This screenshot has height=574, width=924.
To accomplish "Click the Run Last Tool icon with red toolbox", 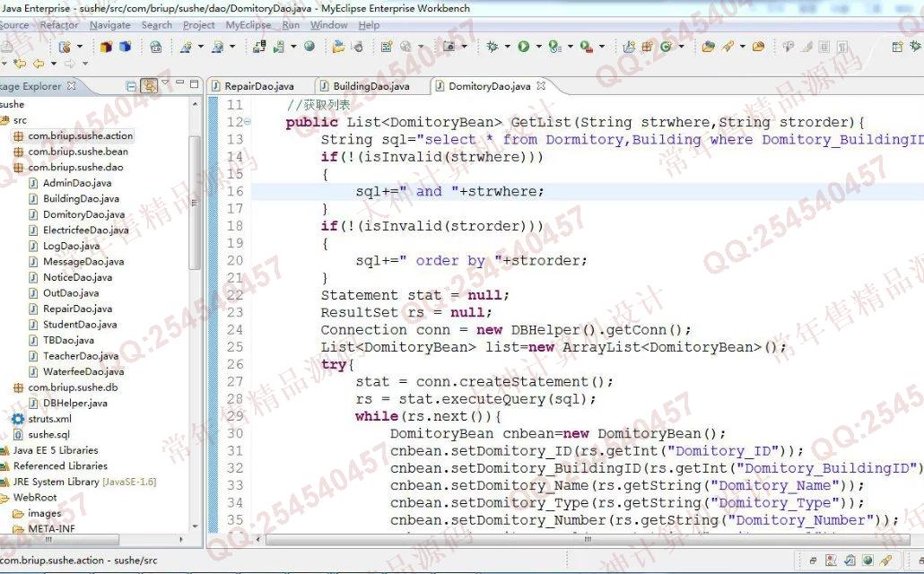I will tap(586, 47).
